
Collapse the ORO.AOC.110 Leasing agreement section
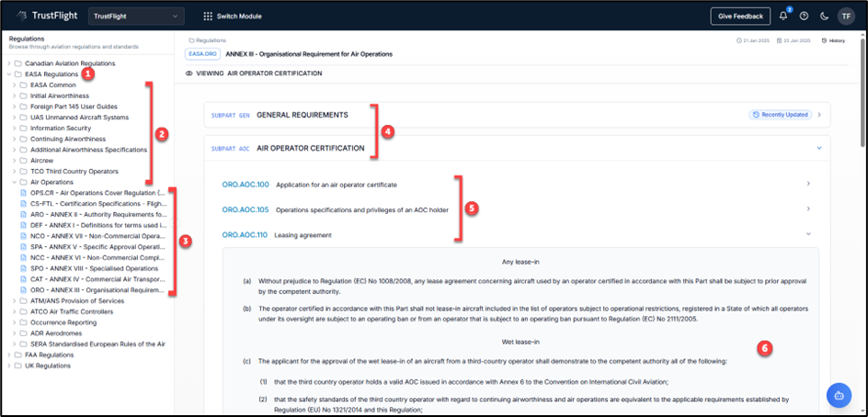pyautogui.click(x=808, y=234)
